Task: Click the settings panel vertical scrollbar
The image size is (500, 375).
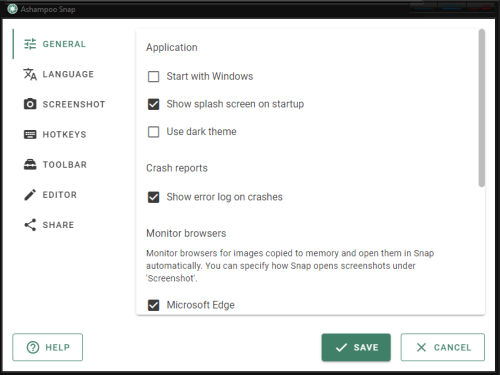Action: [x=482, y=108]
